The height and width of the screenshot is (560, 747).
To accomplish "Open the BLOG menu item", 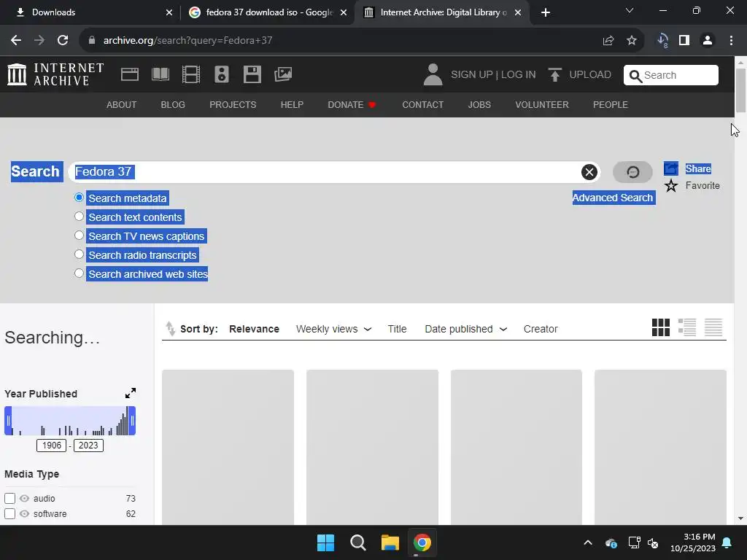I will [x=173, y=105].
